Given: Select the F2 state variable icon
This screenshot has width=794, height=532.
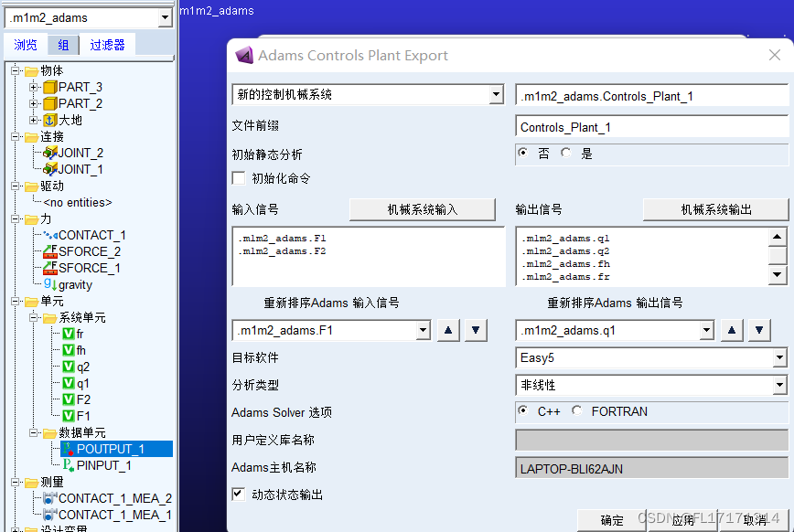Looking at the screenshot, I should pyautogui.click(x=69, y=399).
